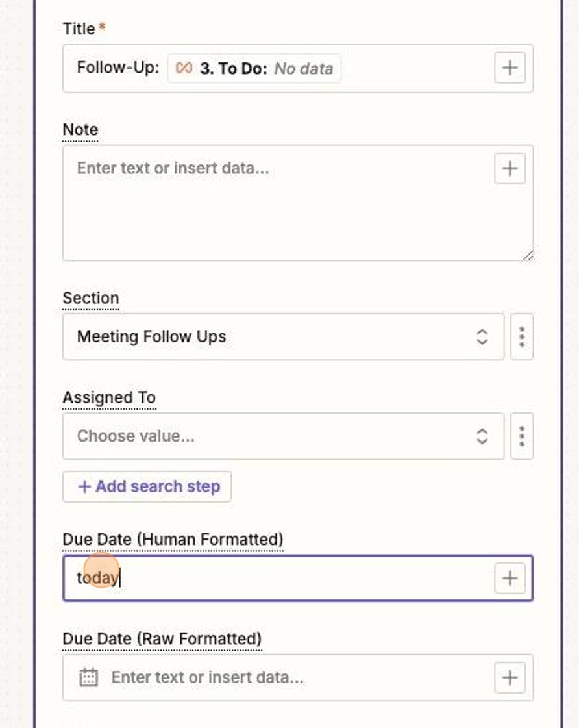The width and height of the screenshot is (579, 728).
Task: Click the Assigned To dropdown chevron arrows
Action: tap(482, 436)
